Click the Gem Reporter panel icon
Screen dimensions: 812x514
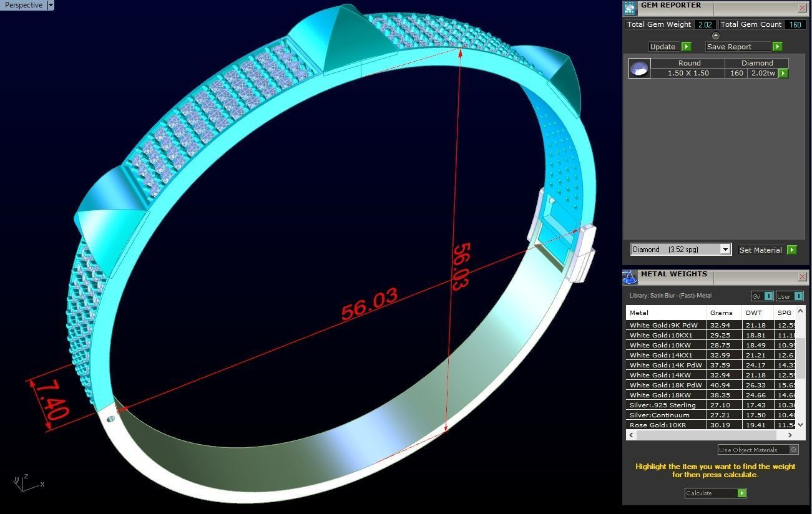(x=629, y=7)
